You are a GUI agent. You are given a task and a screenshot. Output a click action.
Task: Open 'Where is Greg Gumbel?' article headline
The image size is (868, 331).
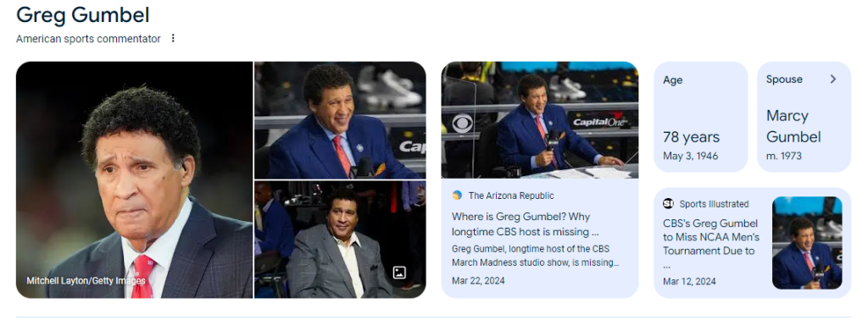tap(525, 223)
